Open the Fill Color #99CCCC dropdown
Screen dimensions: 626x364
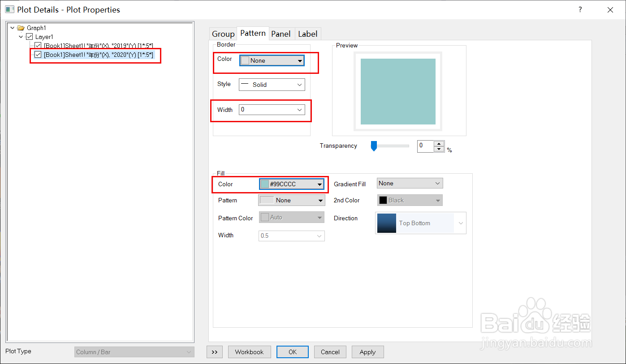[292, 184]
